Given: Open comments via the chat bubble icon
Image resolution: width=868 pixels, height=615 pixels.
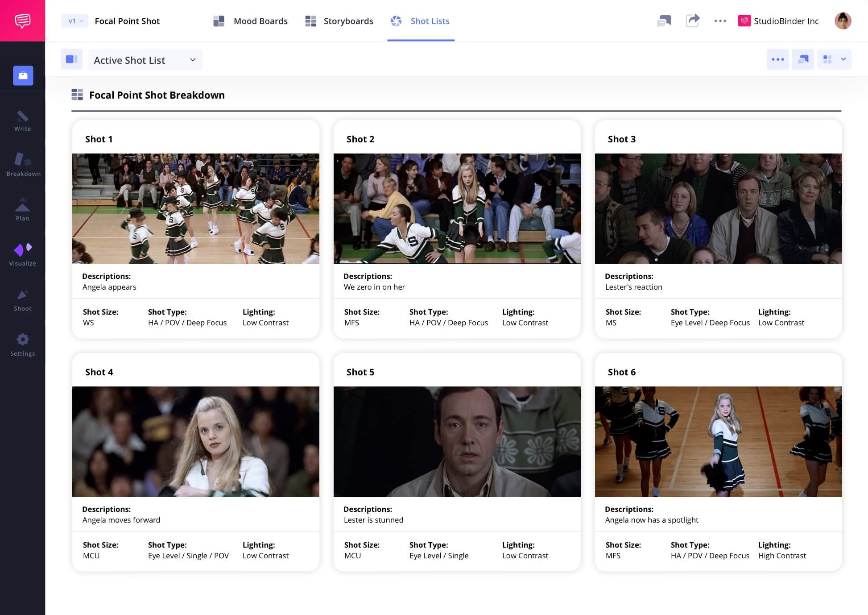Looking at the screenshot, I should (664, 21).
